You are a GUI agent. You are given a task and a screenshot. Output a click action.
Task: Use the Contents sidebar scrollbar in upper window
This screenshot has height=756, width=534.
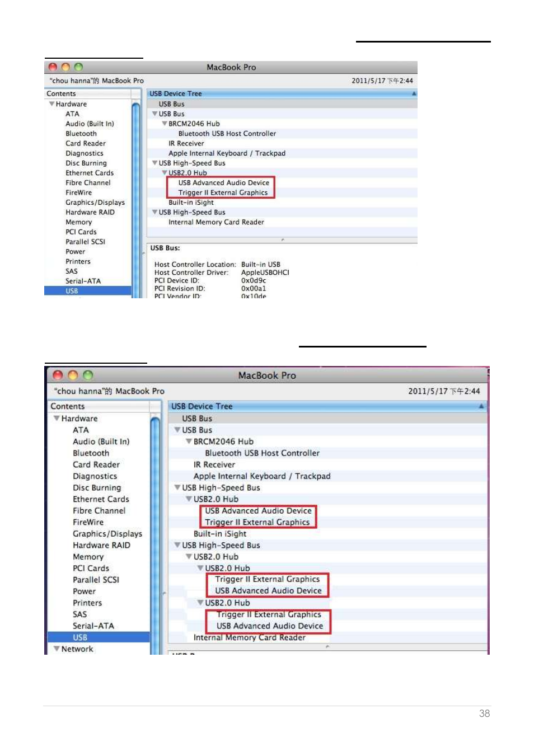(x=136, y=199)
